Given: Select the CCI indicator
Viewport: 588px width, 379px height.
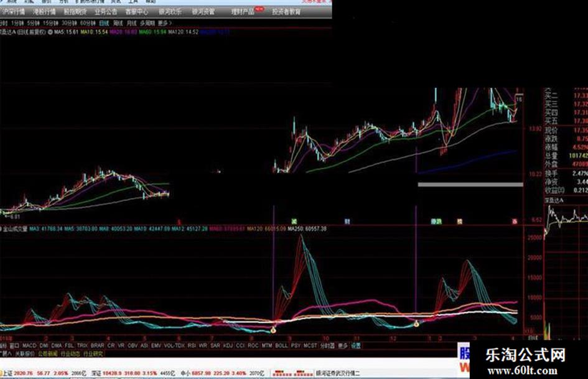Looking at the screenshot, I should (x=241, y=345).
